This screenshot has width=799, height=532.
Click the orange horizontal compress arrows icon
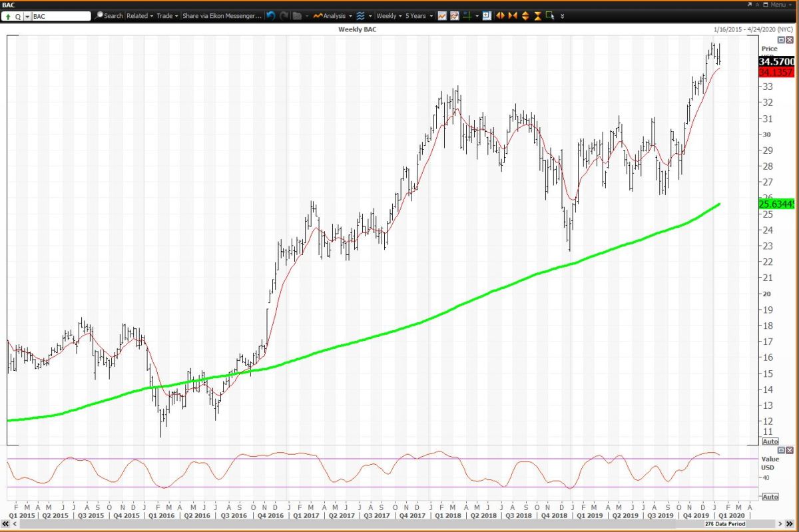coord(513,15)
